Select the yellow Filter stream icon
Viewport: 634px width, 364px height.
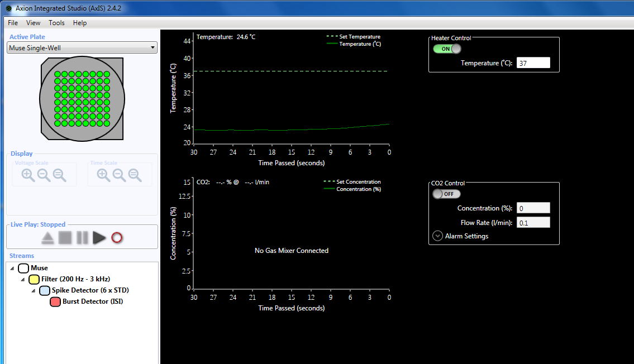coord(34,279)
